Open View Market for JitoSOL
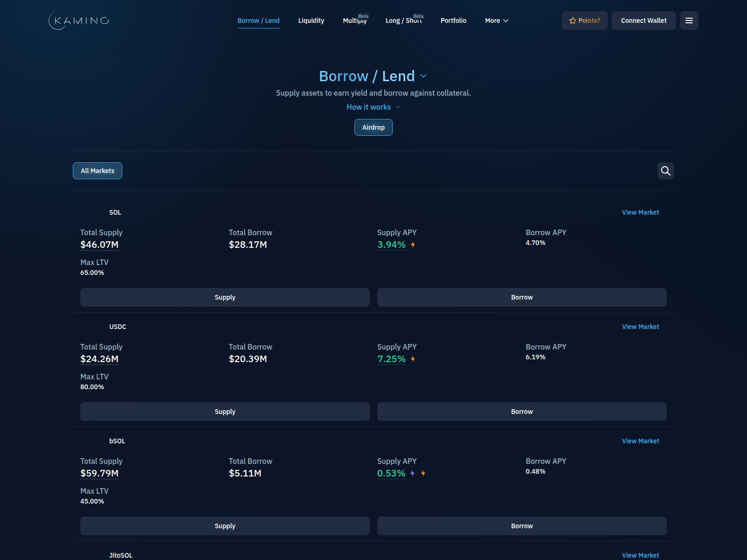 (x=641, y=555)
